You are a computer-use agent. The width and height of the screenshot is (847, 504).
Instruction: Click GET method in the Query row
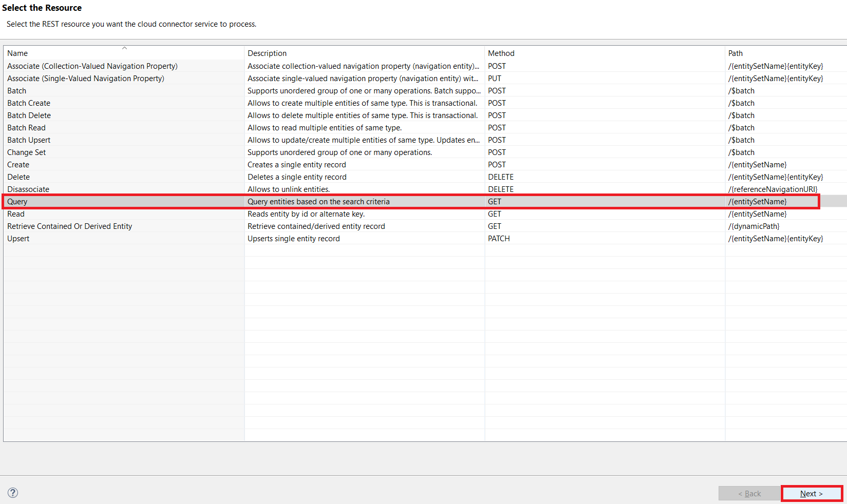(495, 202)
